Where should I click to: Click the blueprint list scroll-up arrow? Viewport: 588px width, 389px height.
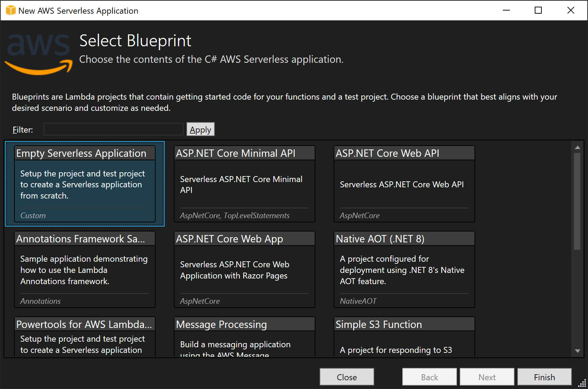577,148
